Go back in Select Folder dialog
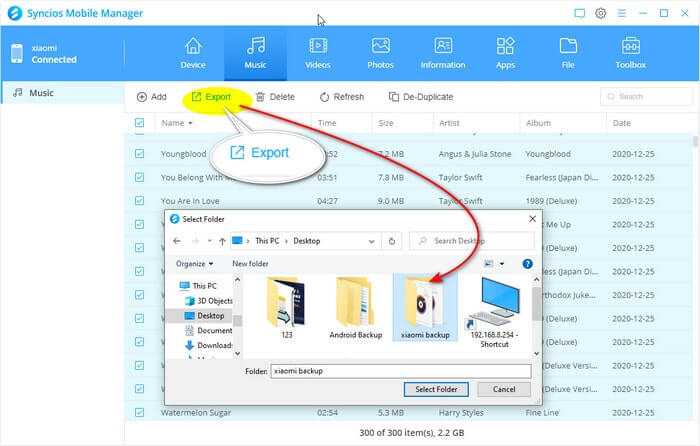 click(x=177, y=241)
